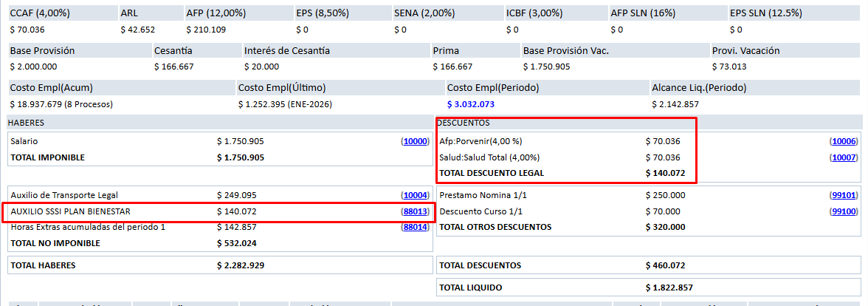Image resolution: width=868 pixels, height=306 pixels.
Task: Click the HABERES section title
Action: tap(26, 122)
